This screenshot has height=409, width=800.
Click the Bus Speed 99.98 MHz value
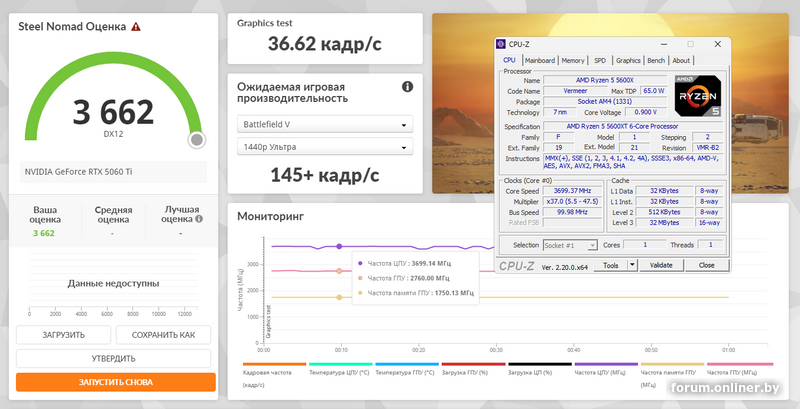coord(572,212)
